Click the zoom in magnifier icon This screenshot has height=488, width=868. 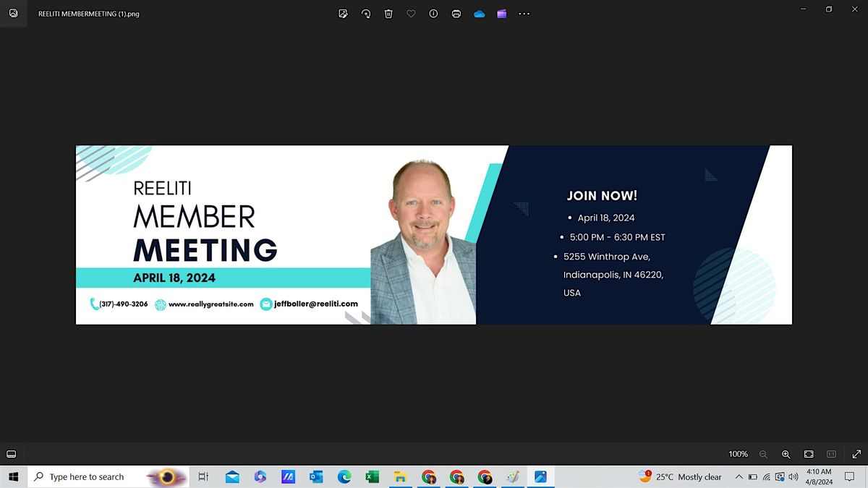pos(786,454)
